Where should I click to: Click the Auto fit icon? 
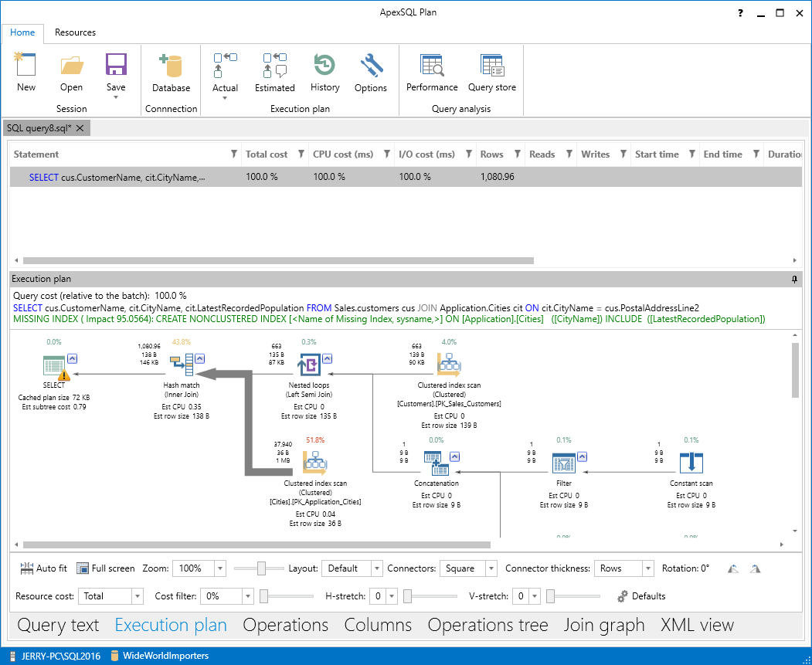click(27, 568)
